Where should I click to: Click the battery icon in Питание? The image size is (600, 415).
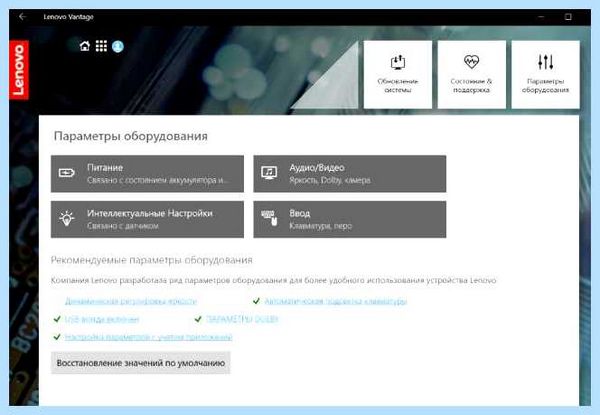[67, 173]
